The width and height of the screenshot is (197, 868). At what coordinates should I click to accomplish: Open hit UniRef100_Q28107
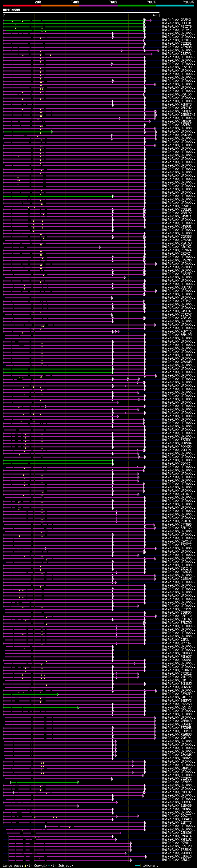[177, 318]
